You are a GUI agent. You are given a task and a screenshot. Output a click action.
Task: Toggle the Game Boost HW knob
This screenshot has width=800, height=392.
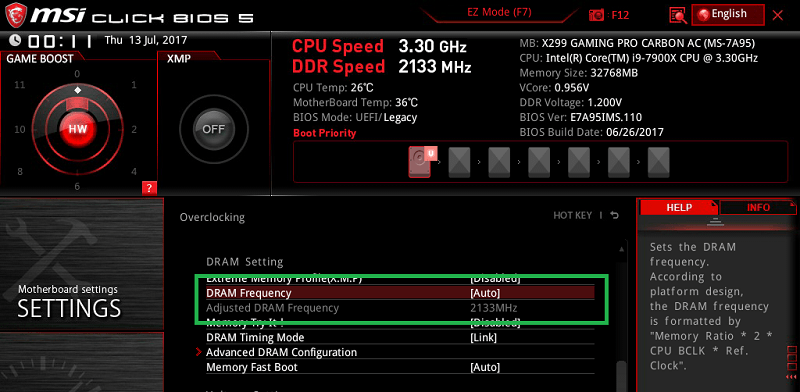[78, 129]
